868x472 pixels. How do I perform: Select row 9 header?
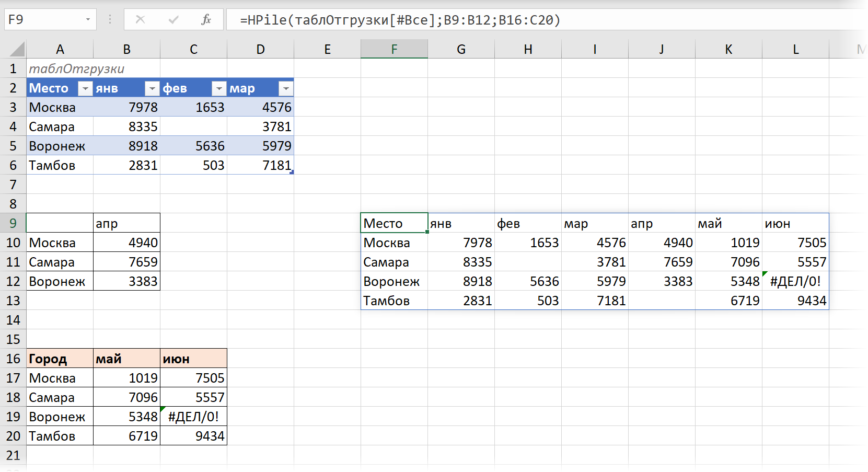pyautogui.click(x=13, y=223)
